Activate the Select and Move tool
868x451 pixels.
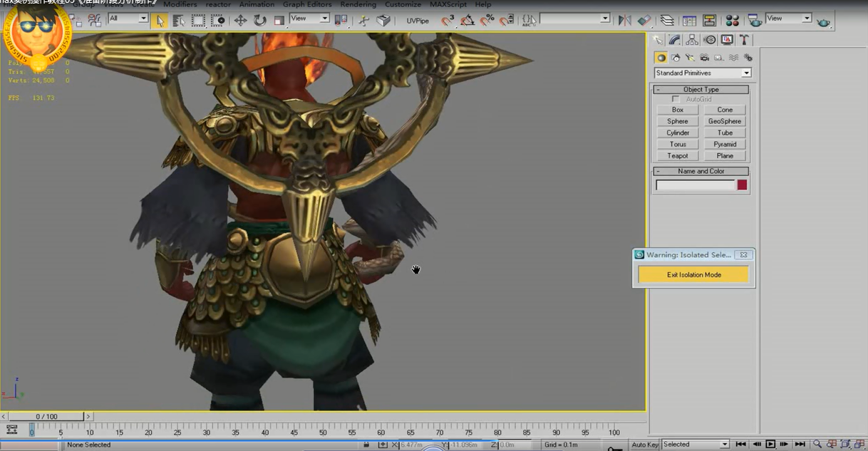point(240,21)
